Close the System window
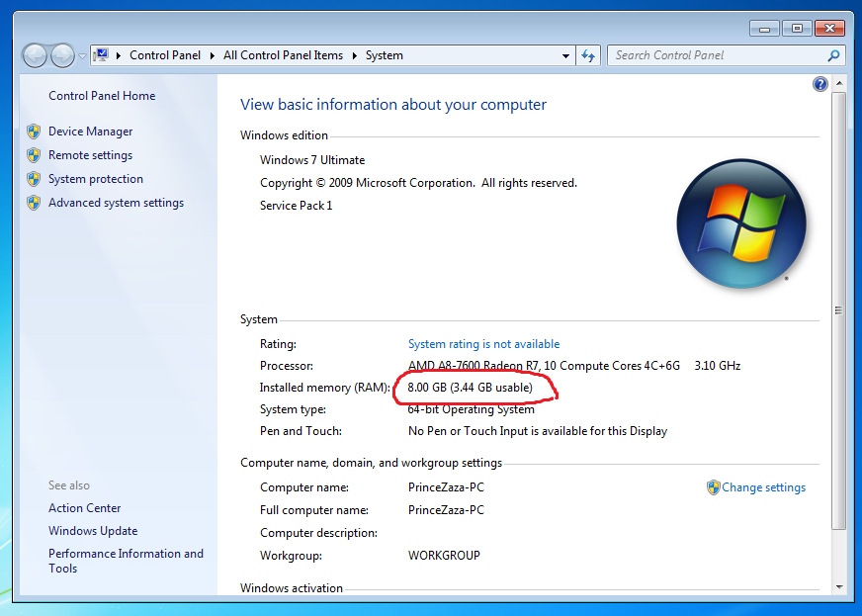 pos(830,28)
